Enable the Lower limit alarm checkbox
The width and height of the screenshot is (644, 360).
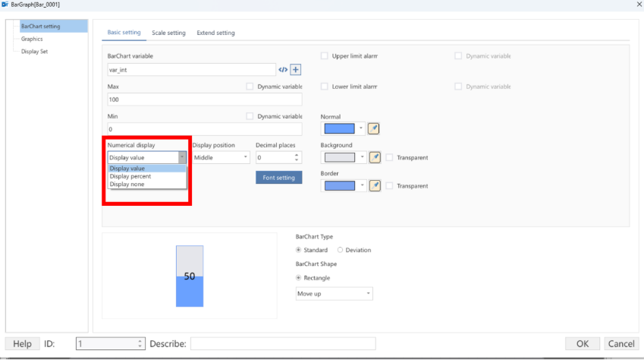325,87
